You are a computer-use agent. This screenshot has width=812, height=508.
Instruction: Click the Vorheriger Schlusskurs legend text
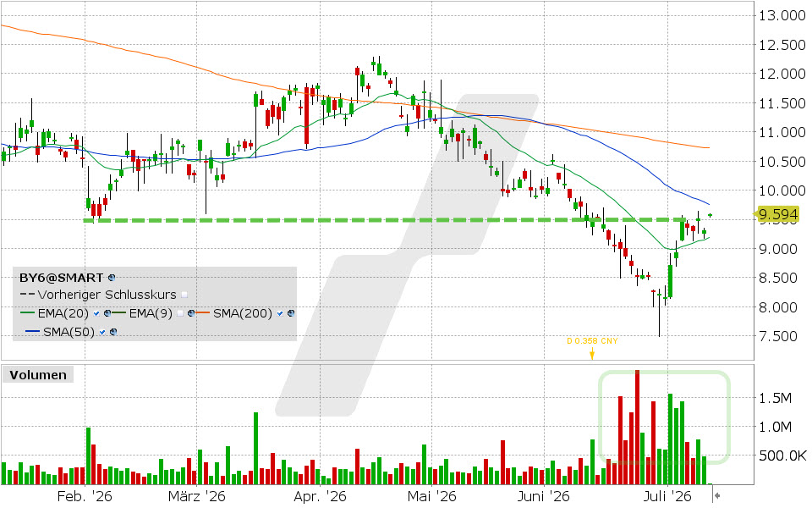[x=107, y=295]
